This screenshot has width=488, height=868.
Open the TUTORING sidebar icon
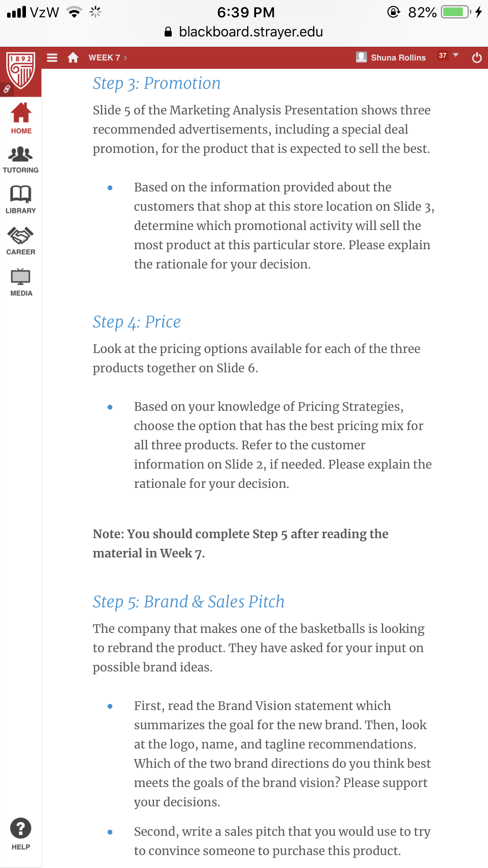pos(21,160)
